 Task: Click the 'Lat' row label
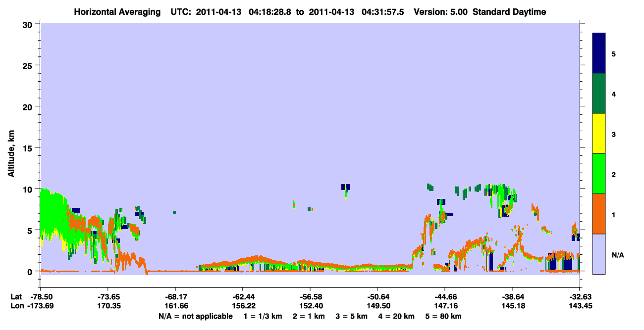coord(16,297)
